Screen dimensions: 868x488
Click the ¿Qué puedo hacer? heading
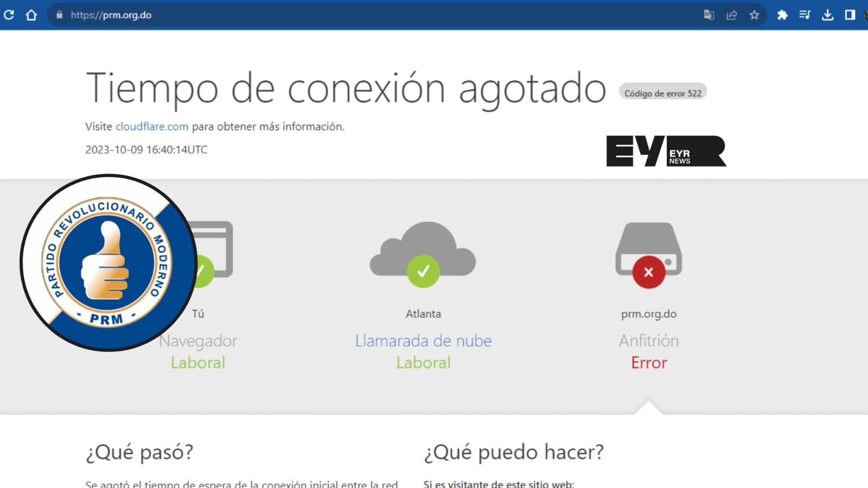[514, 452]
